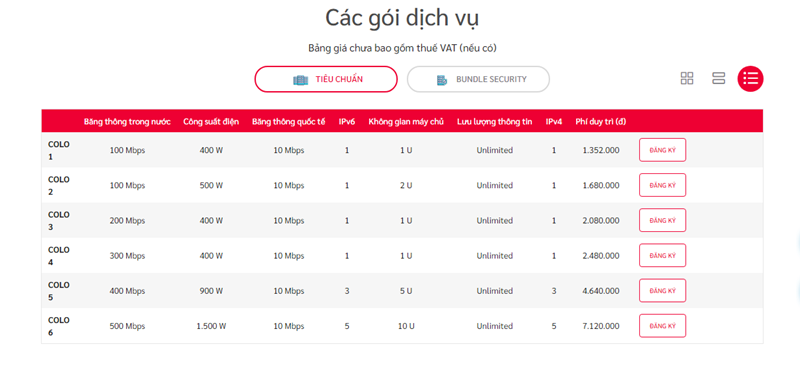Select the red list view icon

click(751, 79)
